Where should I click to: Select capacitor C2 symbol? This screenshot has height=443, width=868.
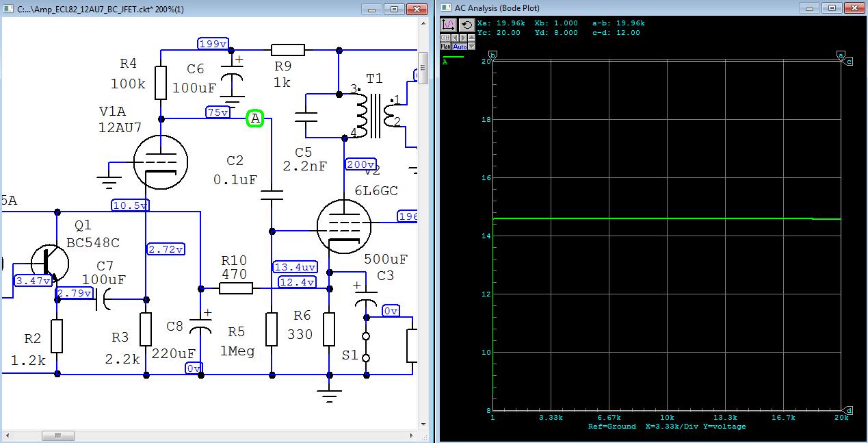point(272,196)
